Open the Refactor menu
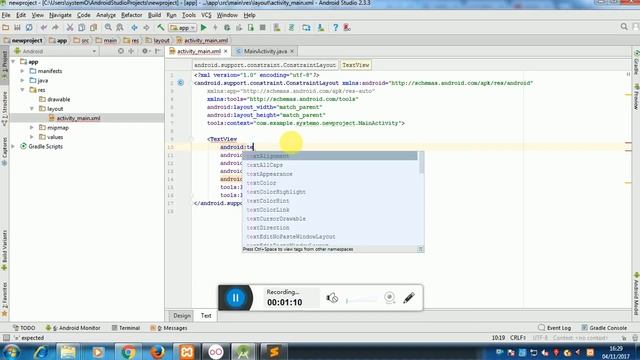This screenshot has width=640, height=360. 131,15
